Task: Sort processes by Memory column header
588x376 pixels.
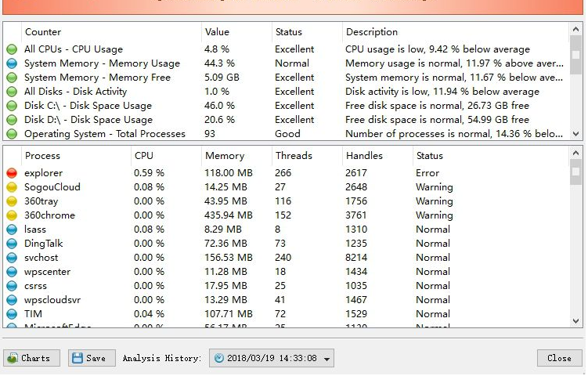Action: point(225,156)
